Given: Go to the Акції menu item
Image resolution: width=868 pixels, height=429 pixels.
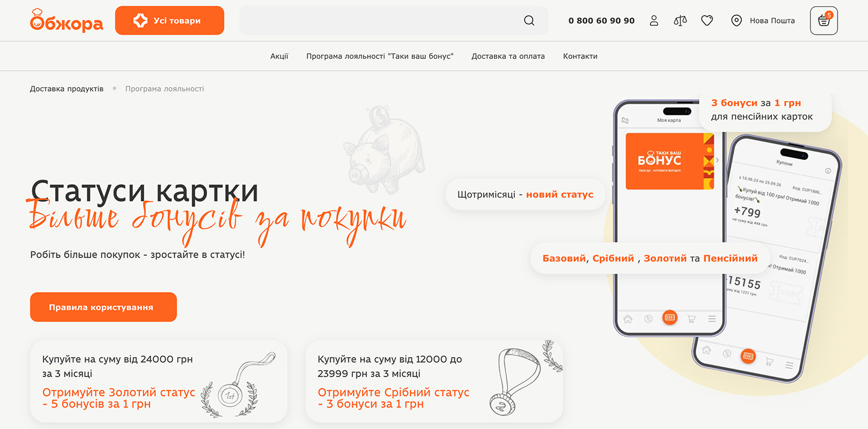Looking at the screenshot, I should 279,56.
